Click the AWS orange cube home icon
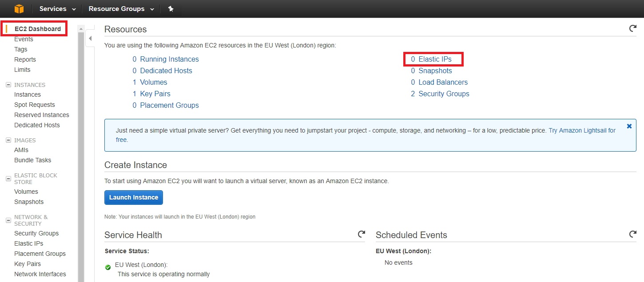The image size is (644, 282). pyautogui.click(x=19, y=9)
